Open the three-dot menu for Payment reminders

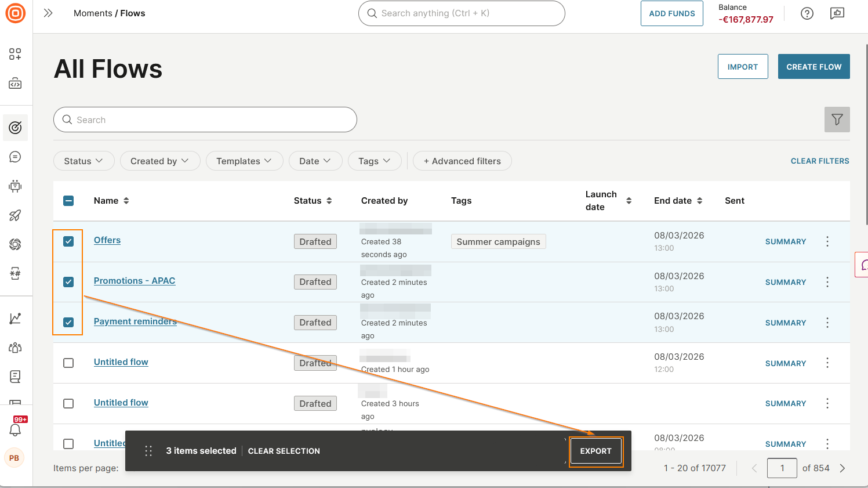click(x=827, y=322)
